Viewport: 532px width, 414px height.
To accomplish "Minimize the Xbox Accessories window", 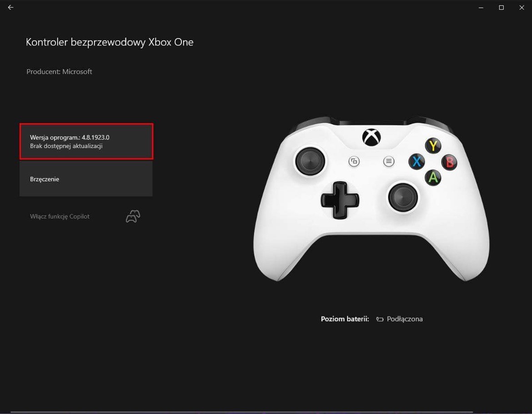I will (x=481, y=7).
